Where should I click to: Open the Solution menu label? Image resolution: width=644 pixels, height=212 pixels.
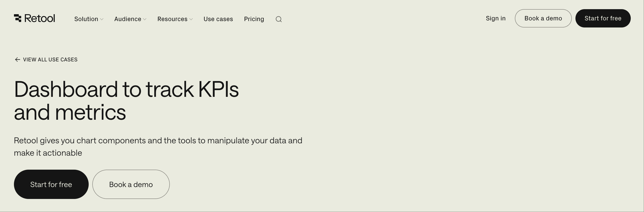pos(86,19)
